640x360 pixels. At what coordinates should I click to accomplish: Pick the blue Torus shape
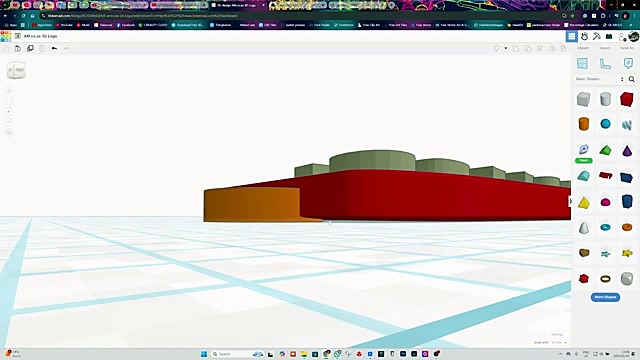coord(605,227)
